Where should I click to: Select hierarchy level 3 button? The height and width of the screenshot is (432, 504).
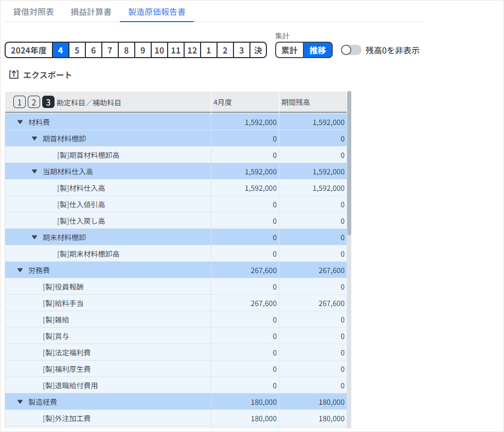click(x=48, y=102)
